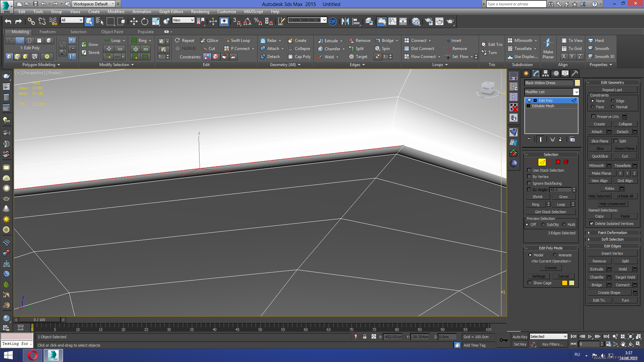Select the Move transform tool
This screenshot has height=362, width=644.
[x=134, y=21]
